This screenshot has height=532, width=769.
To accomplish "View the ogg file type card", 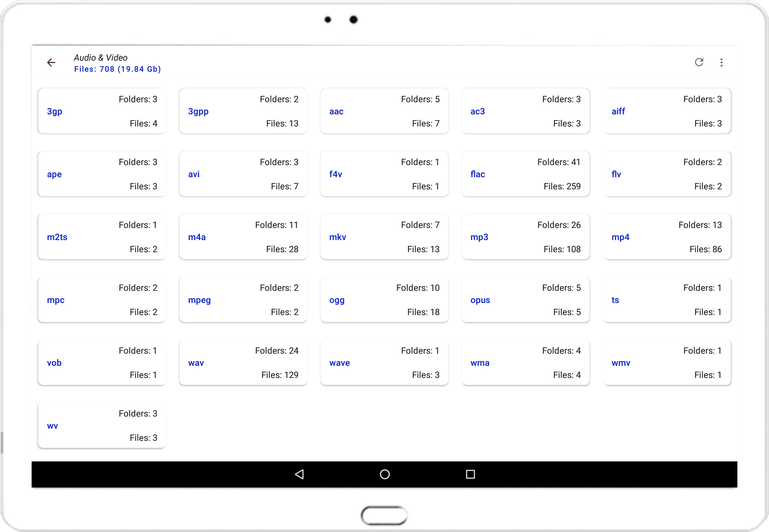I will pos(384,300).
